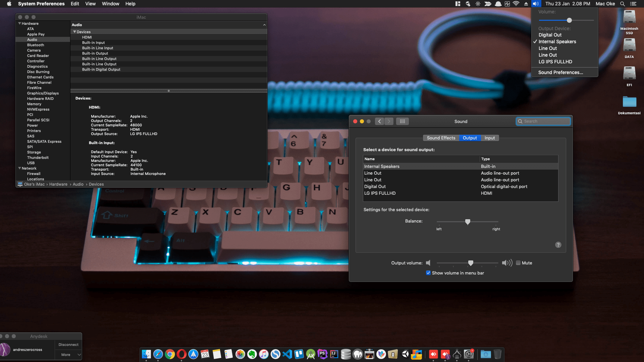
Task: Select Digital Out row in output table
Action: coord(461,186)
